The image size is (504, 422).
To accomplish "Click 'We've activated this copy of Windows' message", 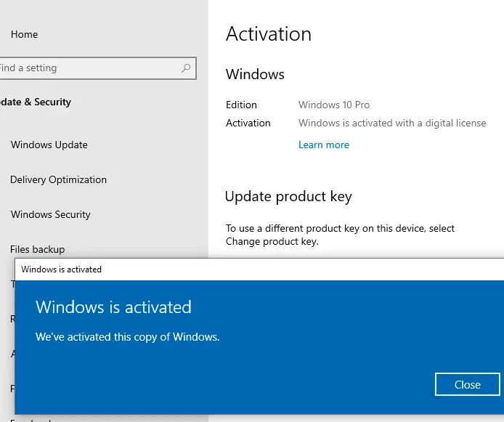I will click(127, 337).
